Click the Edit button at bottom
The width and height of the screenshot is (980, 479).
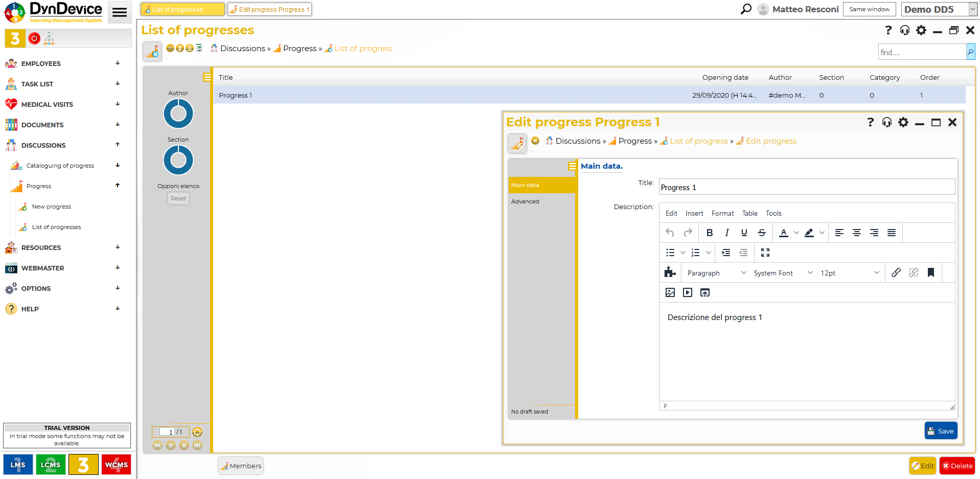coord(923,466)
